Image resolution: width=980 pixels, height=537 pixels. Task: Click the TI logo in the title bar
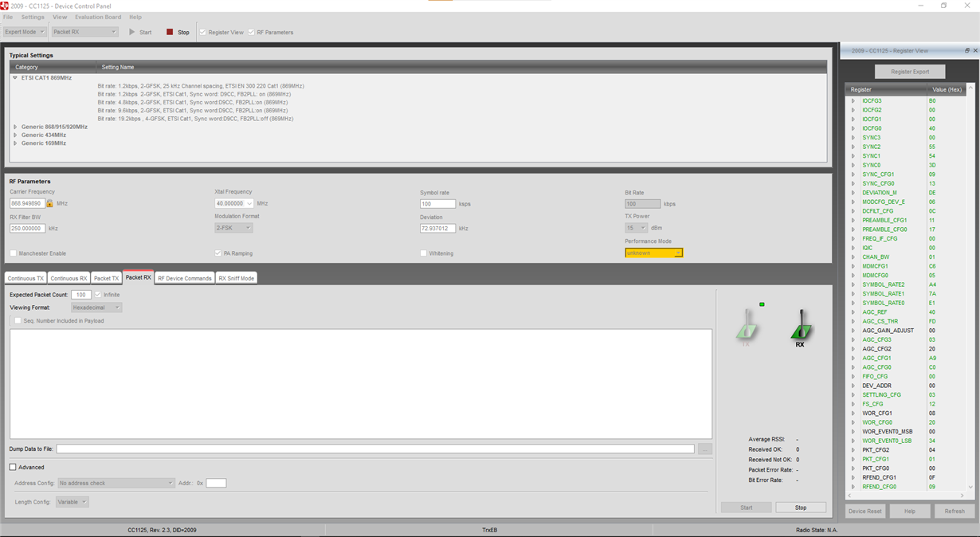[5, 6]
